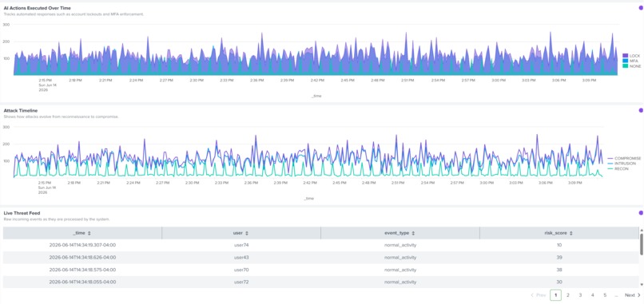Toggle COMPROMISE series in Attack Timeline legend

click(x=624, y=158)
